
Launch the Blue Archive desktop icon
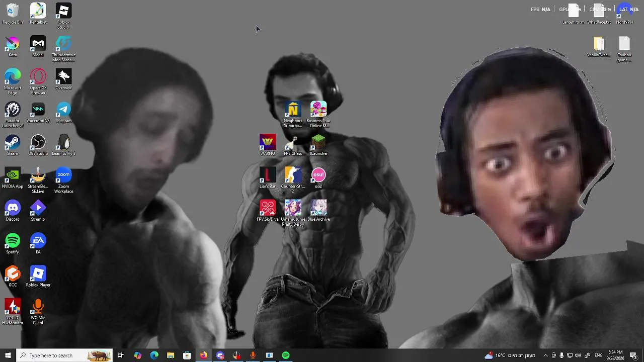click(x=318, y=211)
